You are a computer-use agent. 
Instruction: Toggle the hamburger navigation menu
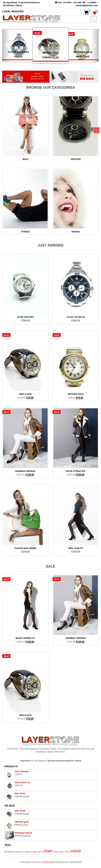point(93,19)
